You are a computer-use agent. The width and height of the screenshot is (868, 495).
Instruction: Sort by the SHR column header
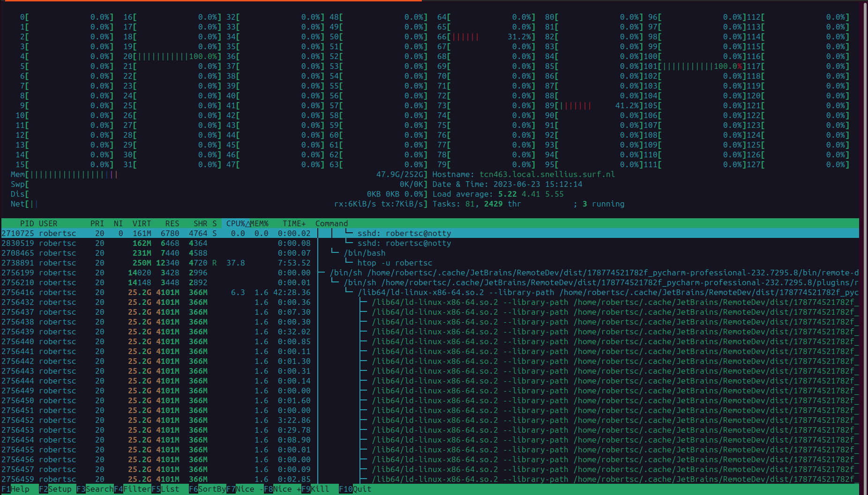click(200, 223)
